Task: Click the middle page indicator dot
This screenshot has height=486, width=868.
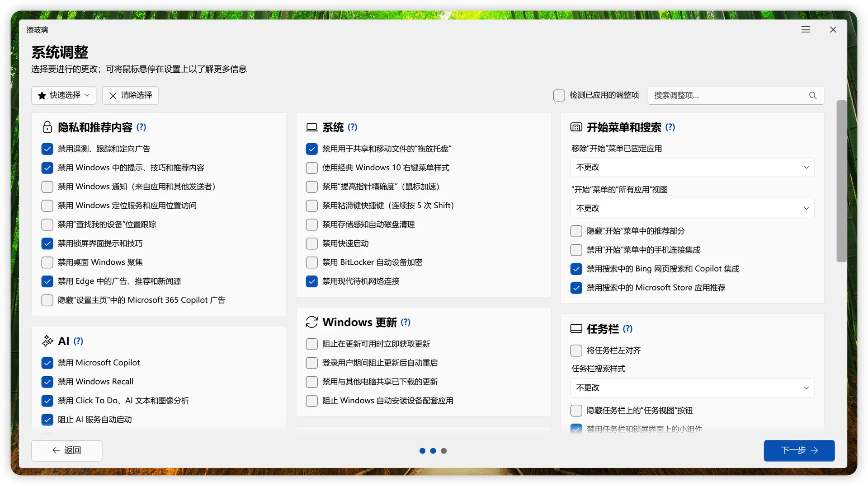Action: (x=433, y=451)
